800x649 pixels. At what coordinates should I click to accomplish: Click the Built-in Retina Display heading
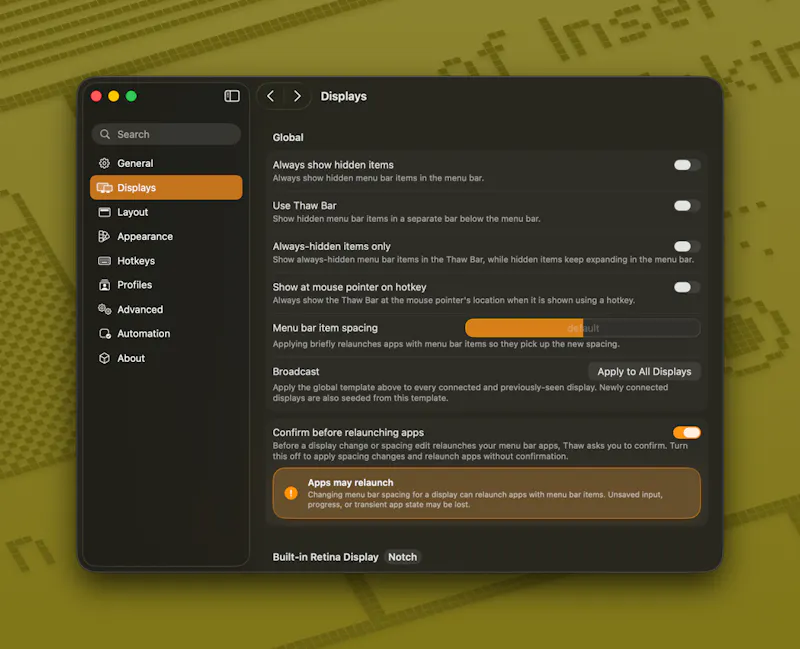(x=326, y=557)
